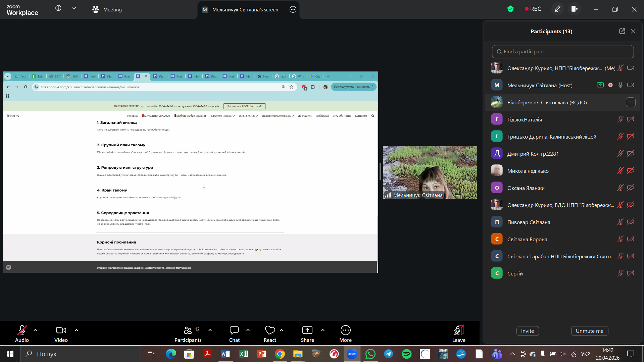644x362 pixels.
Task: Switch to the Meeting tab
Action: pyautogui.click(x=107, y=10)
